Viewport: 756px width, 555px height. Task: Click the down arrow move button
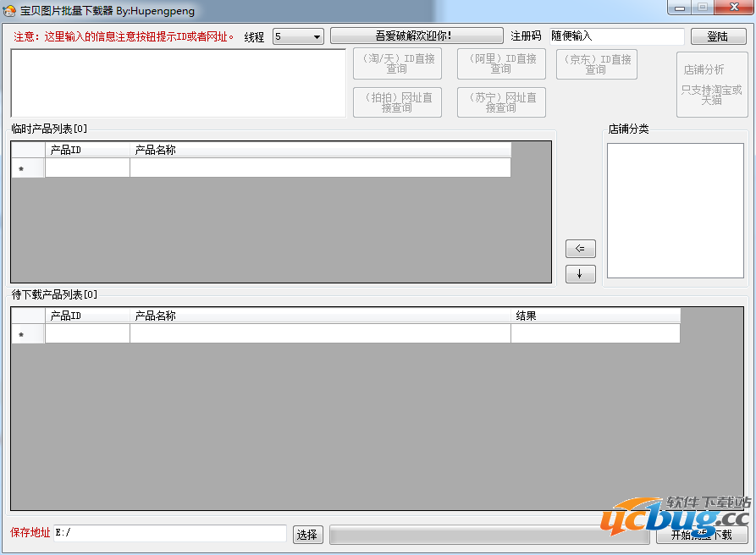(581, 274)
